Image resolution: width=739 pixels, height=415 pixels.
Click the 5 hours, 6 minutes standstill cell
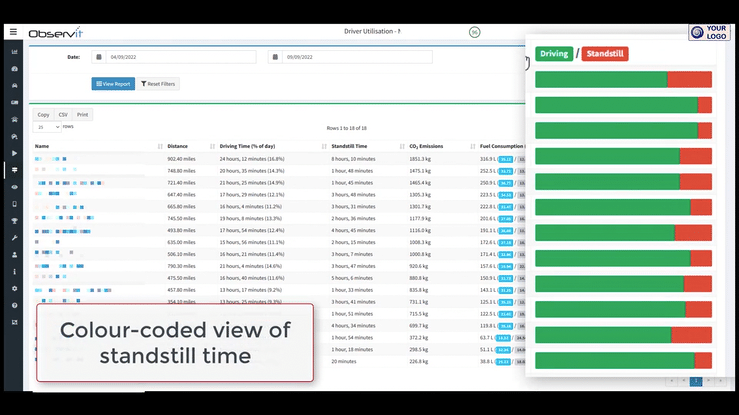[352, 278]
